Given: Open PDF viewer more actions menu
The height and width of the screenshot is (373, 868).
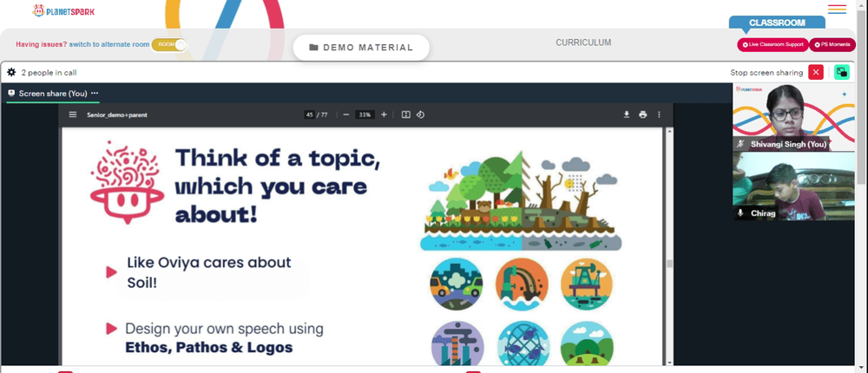Looking at the screenshot, I should [659, 115].
